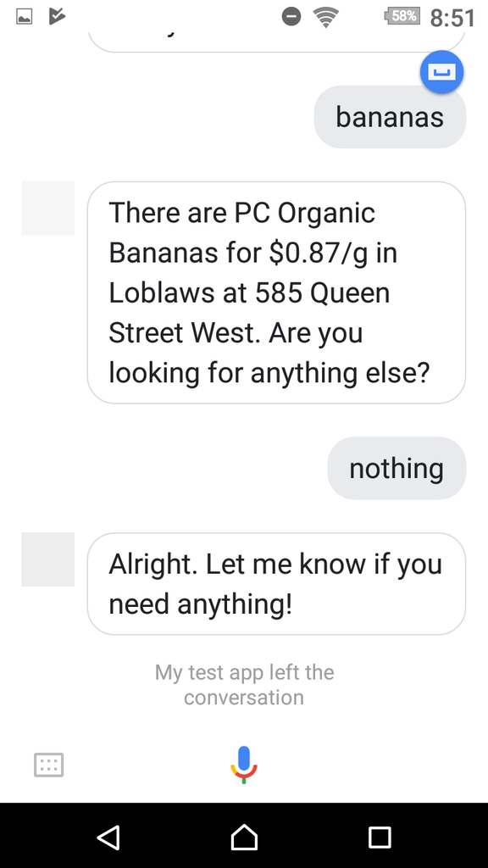
Task: Open recent apps with the square button
Action: [x=380, y=837]
